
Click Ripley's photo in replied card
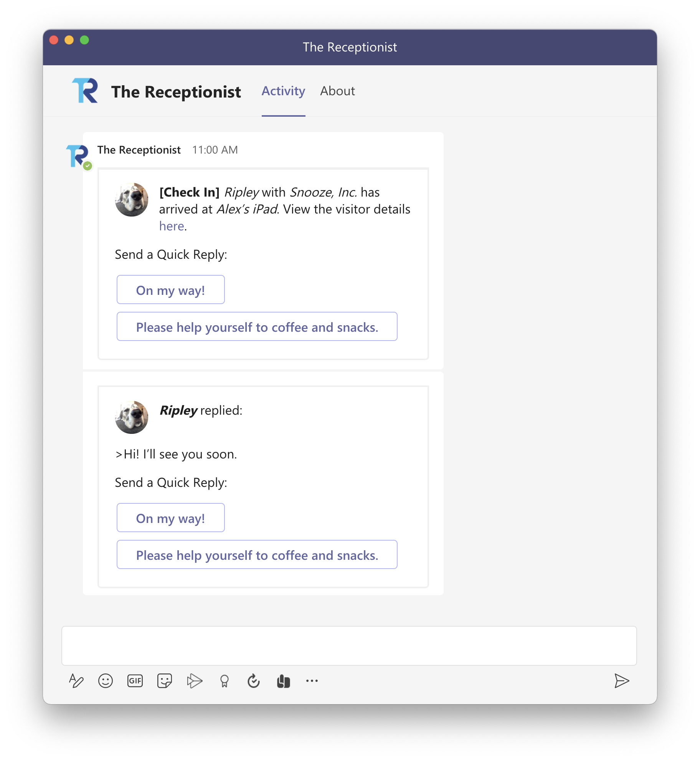point(132,417)
